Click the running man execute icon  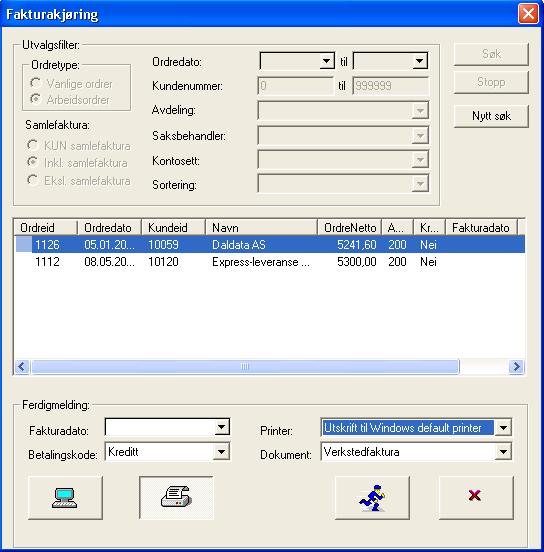(372, 497)
